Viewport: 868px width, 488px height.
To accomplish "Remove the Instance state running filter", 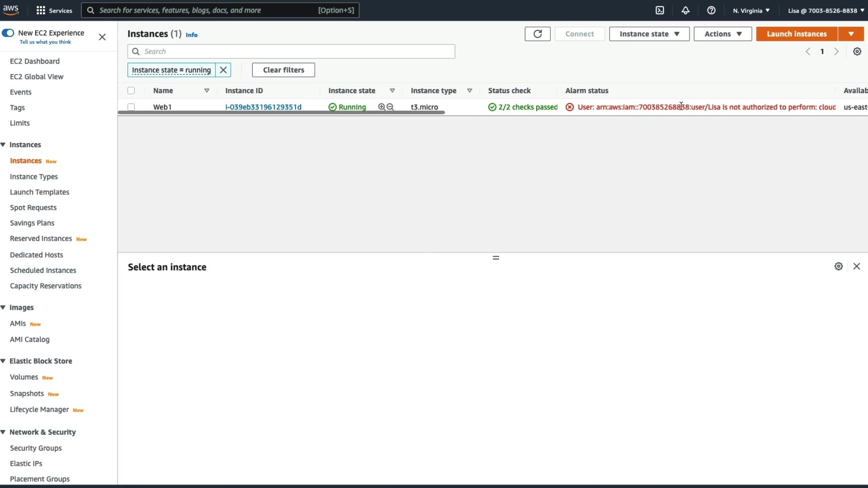I will (223, 70).
